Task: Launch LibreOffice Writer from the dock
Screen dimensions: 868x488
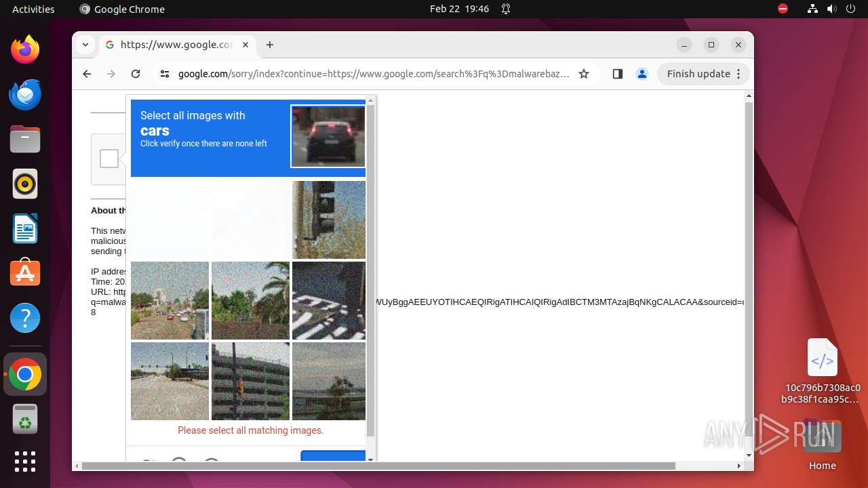Action: 25,228
